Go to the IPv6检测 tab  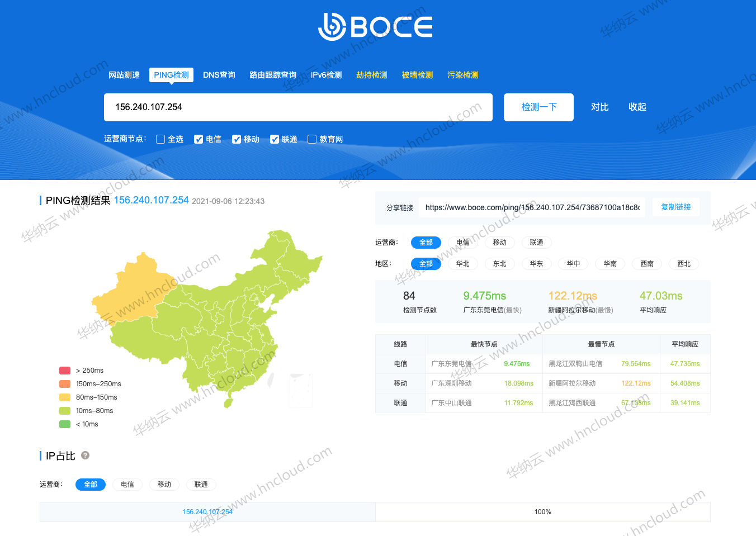tap(327, 75)
